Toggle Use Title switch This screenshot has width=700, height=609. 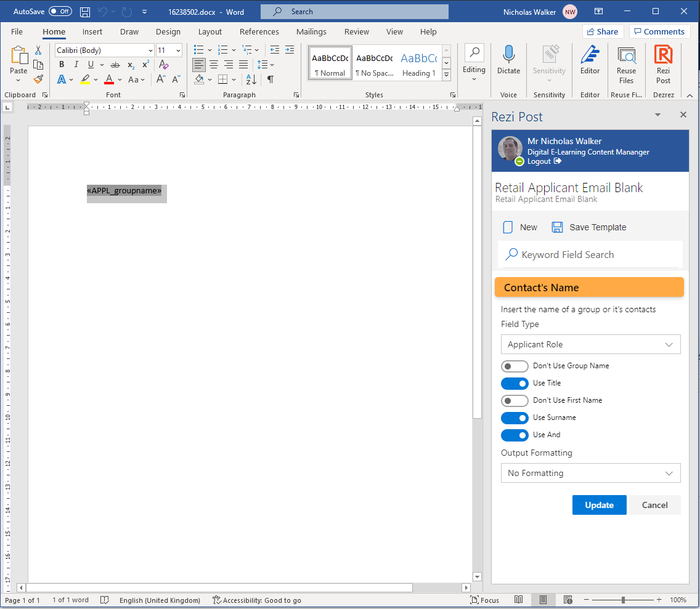tap(515, 383)
